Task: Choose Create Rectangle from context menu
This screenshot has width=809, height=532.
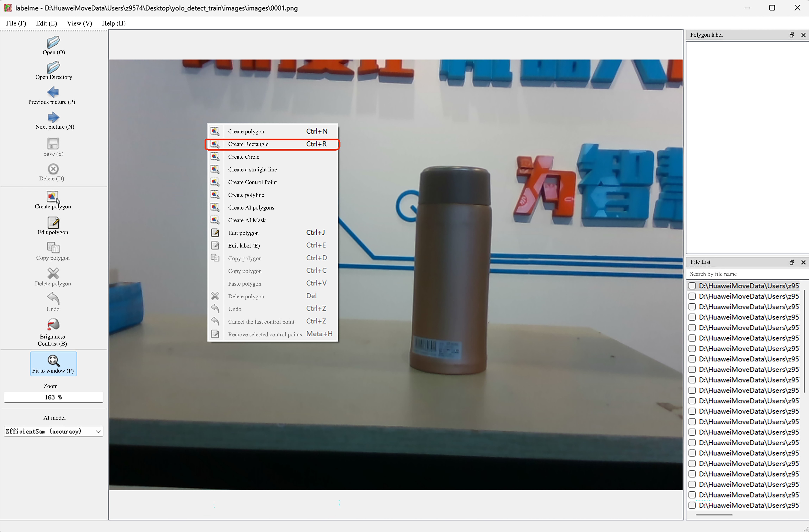Action: (x=248, y=144)
